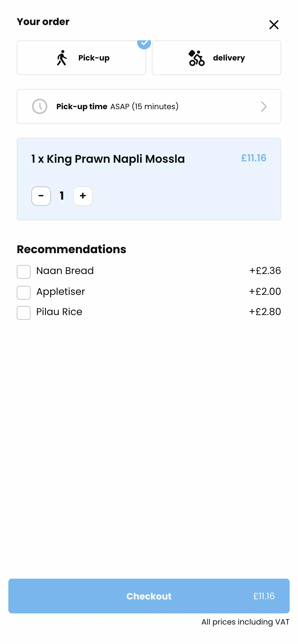298x644 pixels.
Task: Click the King Prawn Napli Mossla item
Action: pos(108,159)
